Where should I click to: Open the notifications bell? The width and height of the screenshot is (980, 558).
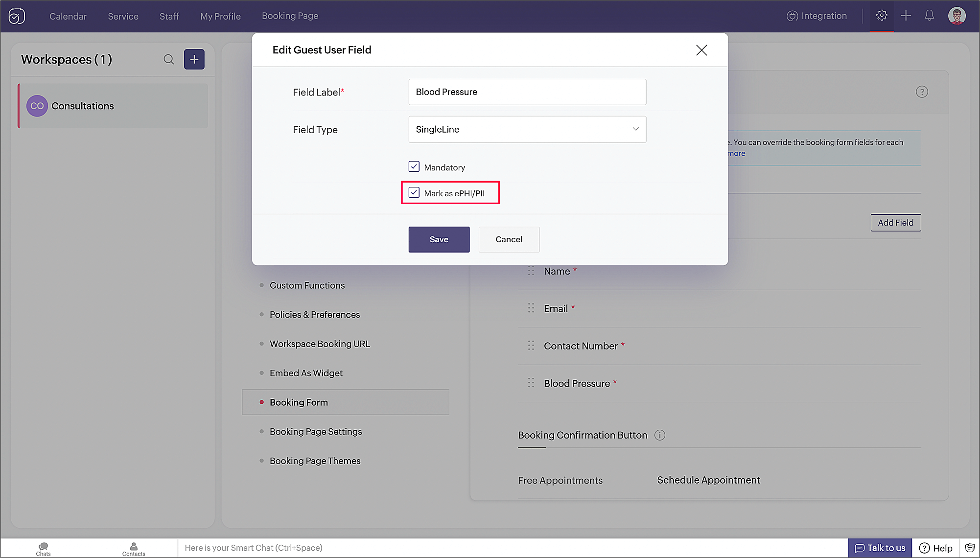929,16
